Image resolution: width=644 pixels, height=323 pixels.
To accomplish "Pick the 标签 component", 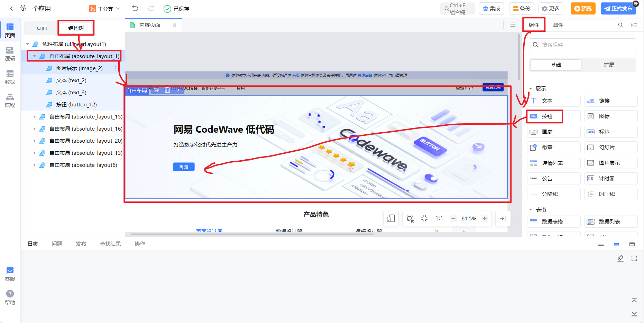I will [611, 132].
